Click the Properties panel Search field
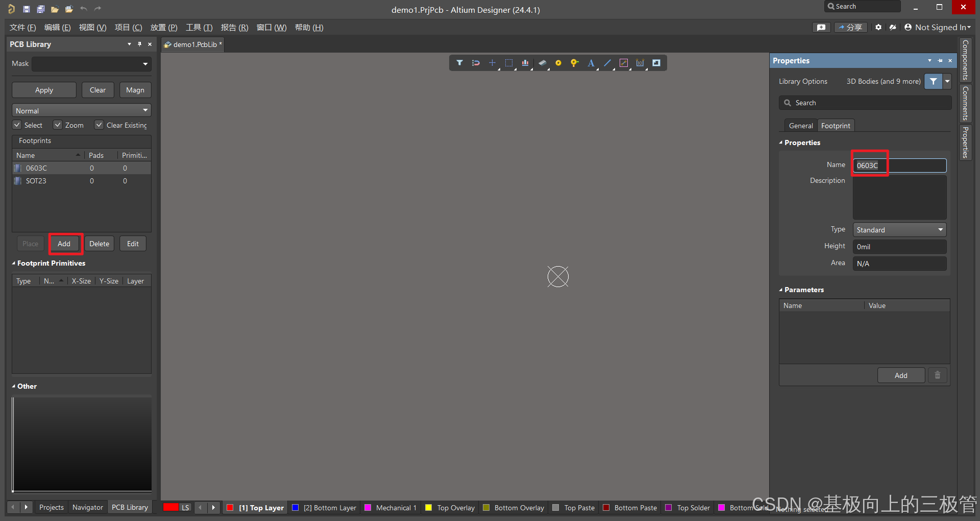Screen dimensions: 980x521 [x=865, y=103]
